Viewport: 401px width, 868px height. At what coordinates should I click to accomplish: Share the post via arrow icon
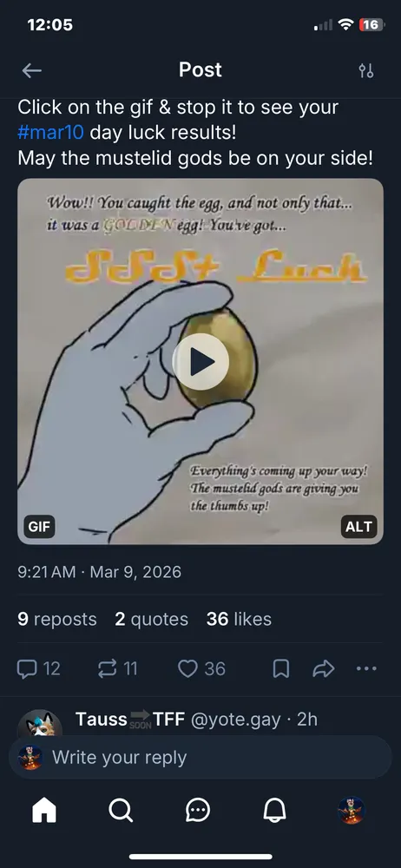click(x=324, y=668)
